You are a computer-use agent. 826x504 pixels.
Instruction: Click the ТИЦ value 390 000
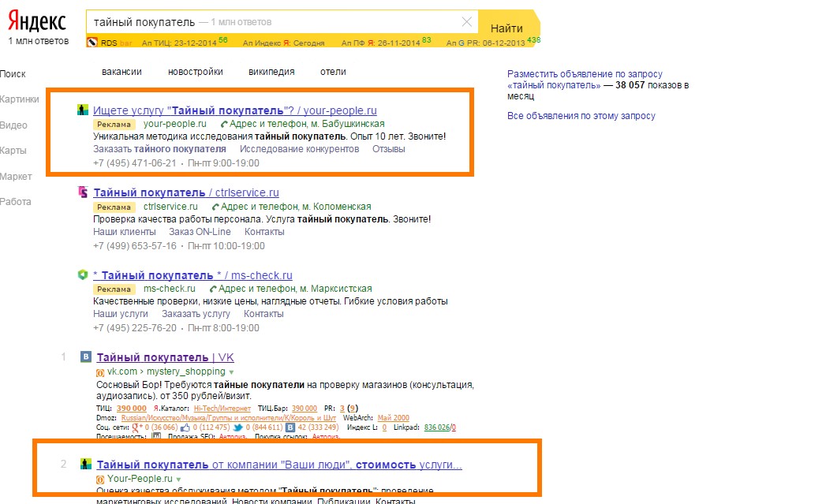(x=132, y=408)
